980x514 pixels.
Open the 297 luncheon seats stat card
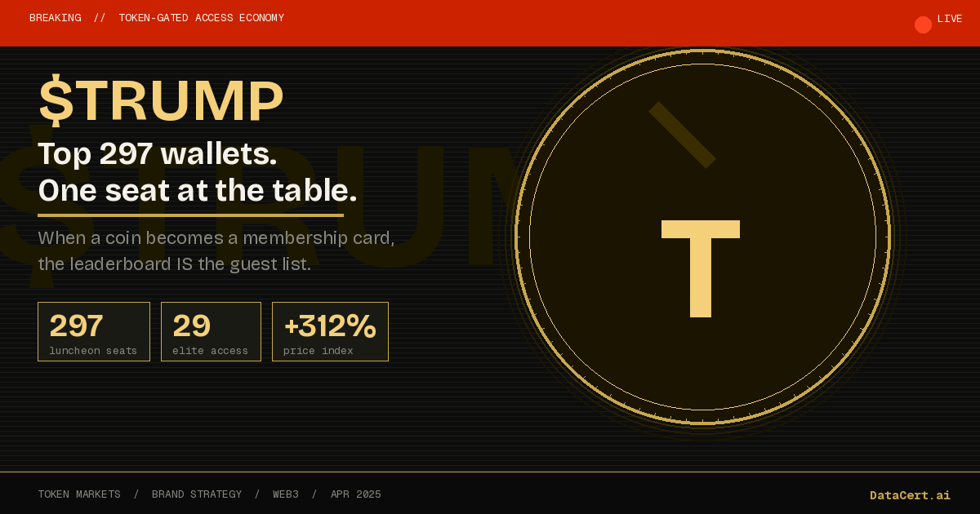pos(94,331)
